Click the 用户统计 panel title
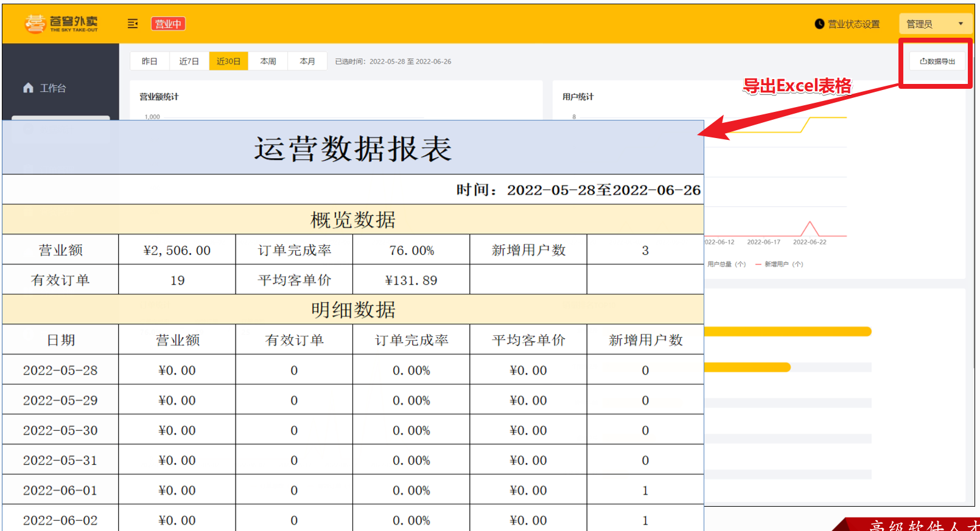980x531 pixels. click(x=578, y=97)
